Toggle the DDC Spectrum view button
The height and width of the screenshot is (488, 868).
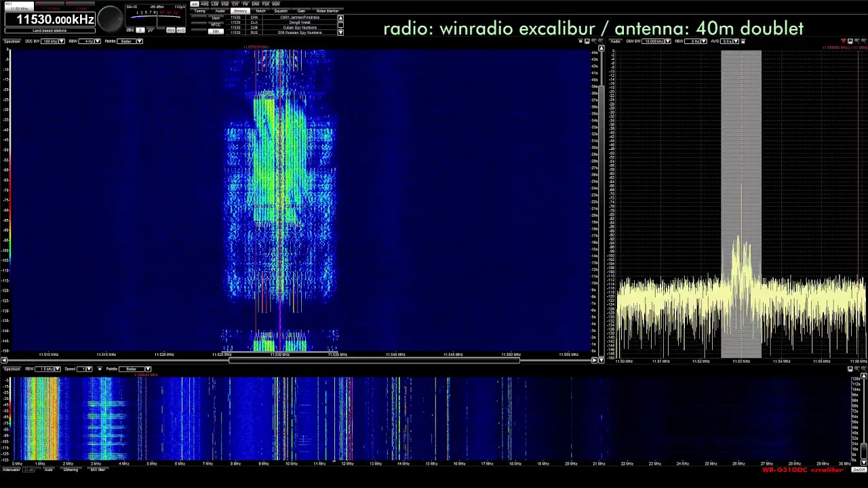pyautogui.click(x=12, y=41)
